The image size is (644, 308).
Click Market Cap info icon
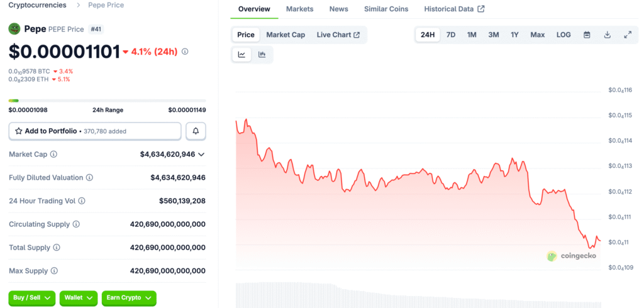pyautogui.click(x=53, y=155)
